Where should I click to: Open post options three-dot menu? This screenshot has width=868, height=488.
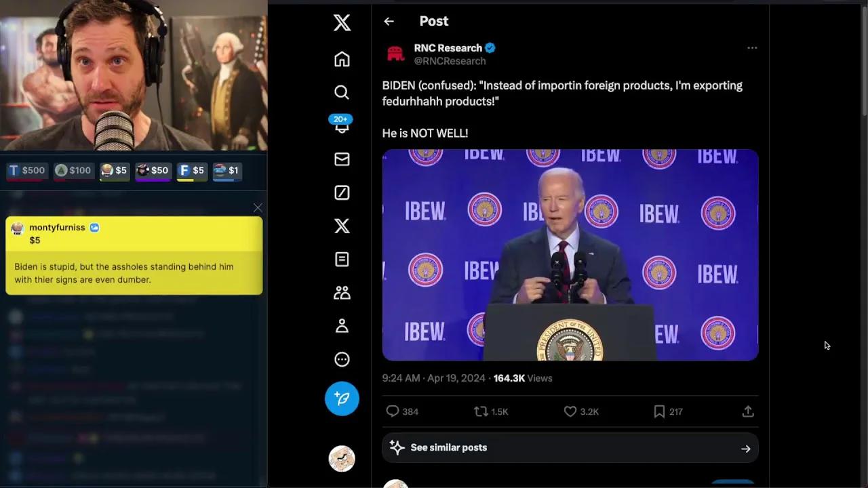(752, 48)
